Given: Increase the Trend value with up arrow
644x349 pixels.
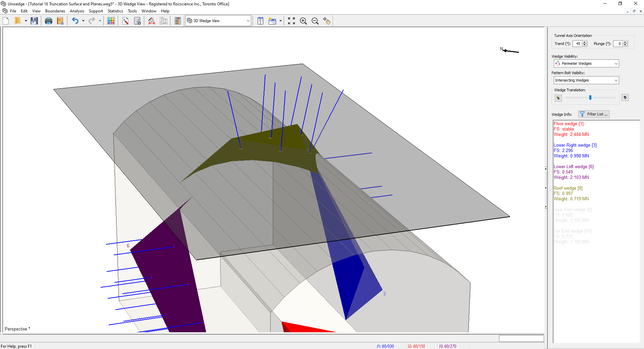Looking at the screenshot, I should [x=585, y=42].
